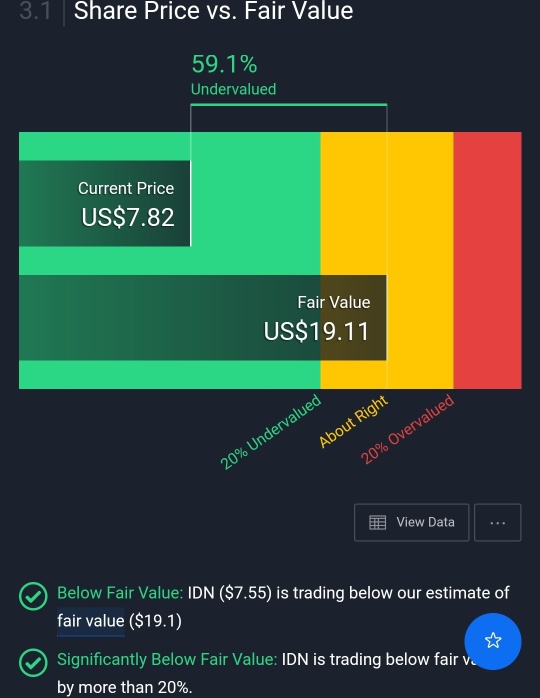Click the About Right axis label
Screen dimensions: 540x698
coord(353,421)
